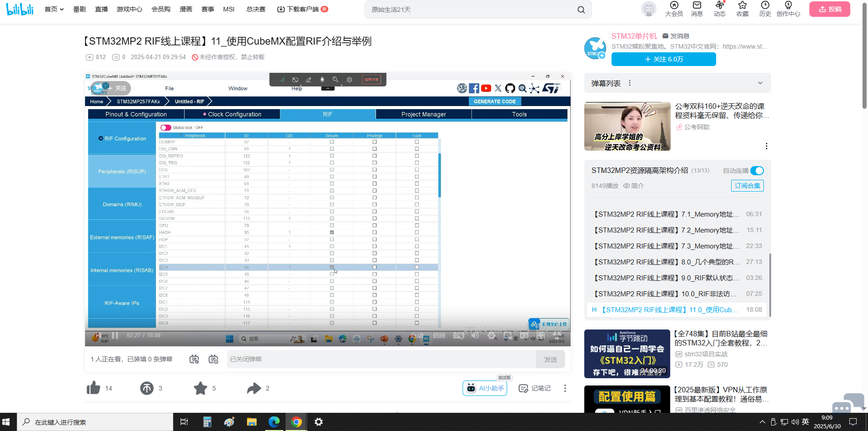The image size is (868, 431).
Task: Open 弹幕列表 three-dot menu
Action: [630, 83]
